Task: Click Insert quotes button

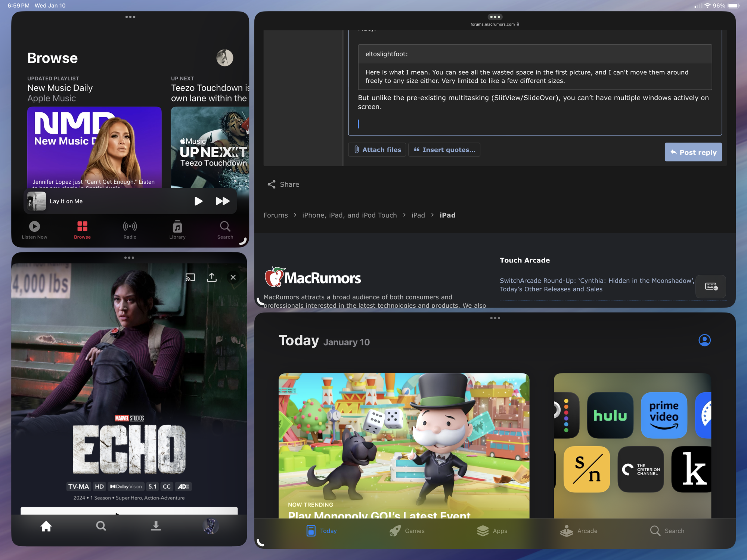Action: [x=444, y=150]
